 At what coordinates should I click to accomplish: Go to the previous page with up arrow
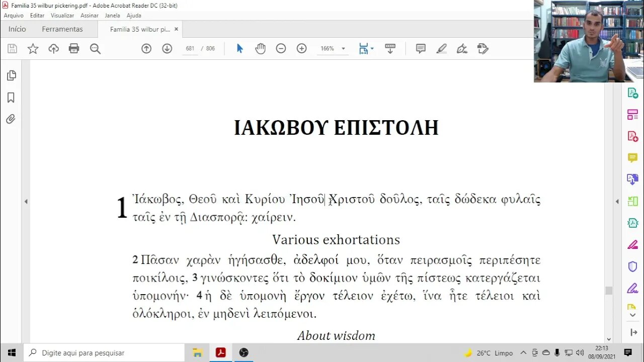point(146,49)
